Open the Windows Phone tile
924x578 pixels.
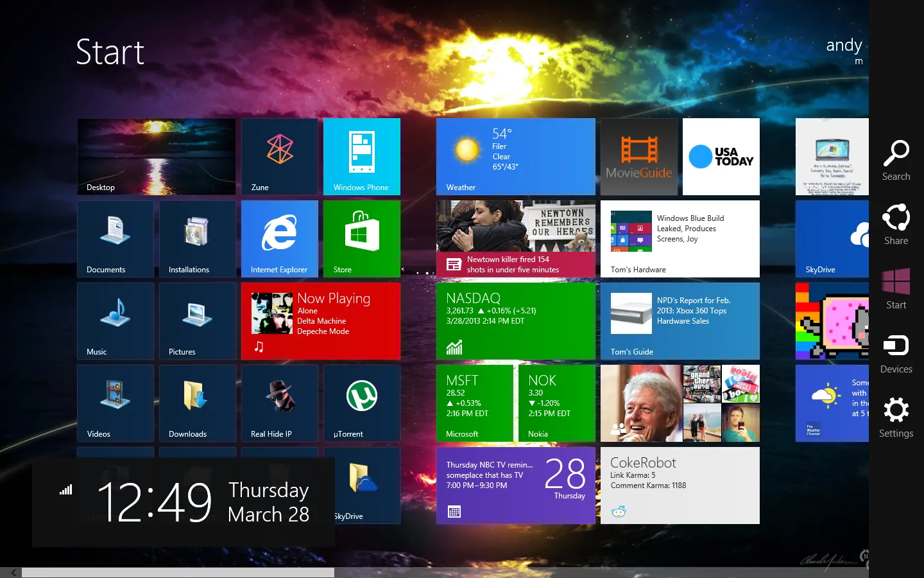coord(362,157)
